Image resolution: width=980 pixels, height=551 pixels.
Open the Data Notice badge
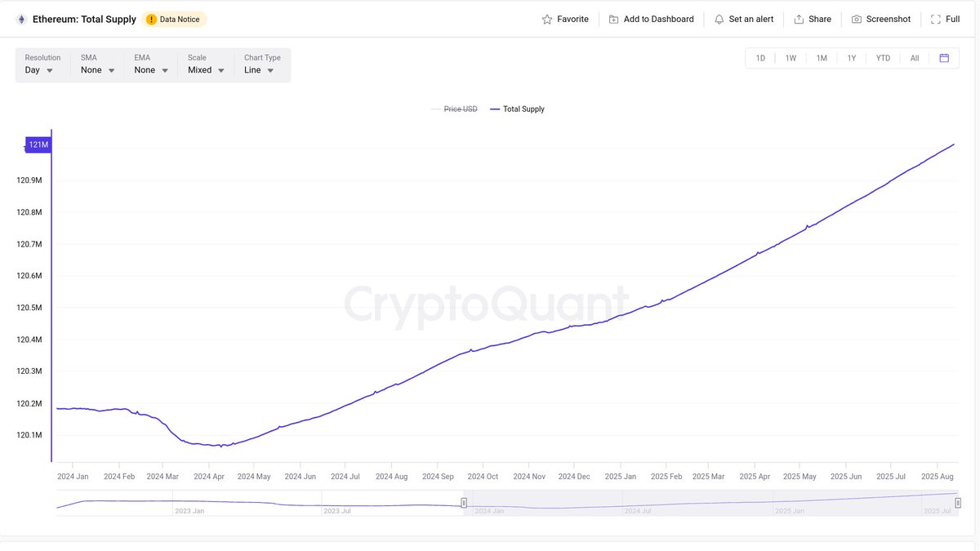pos(174,19)
